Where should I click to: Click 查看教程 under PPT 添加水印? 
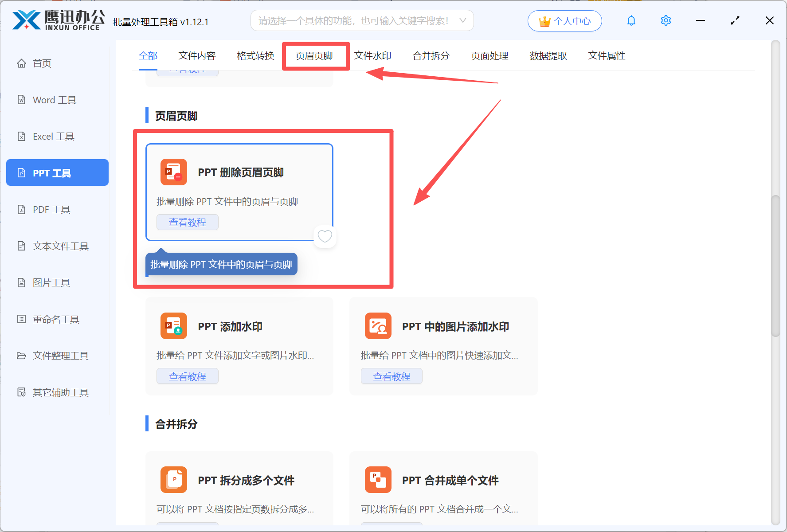click(187, 376)
